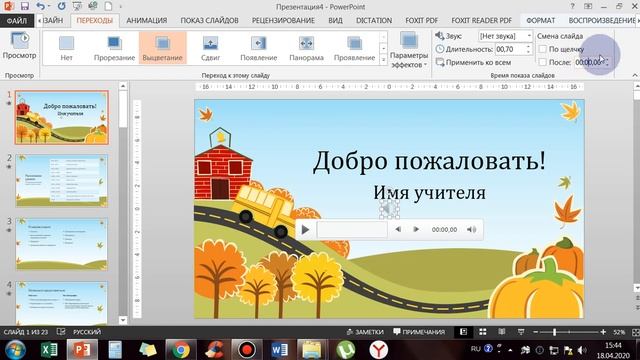Click the После time input field
The image size is (640, 360).
[x=588, y=62]
